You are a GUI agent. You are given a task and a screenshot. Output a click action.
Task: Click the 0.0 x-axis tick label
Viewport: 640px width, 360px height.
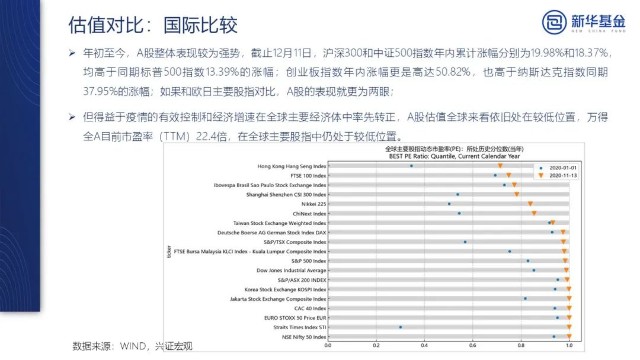point(328,345)
